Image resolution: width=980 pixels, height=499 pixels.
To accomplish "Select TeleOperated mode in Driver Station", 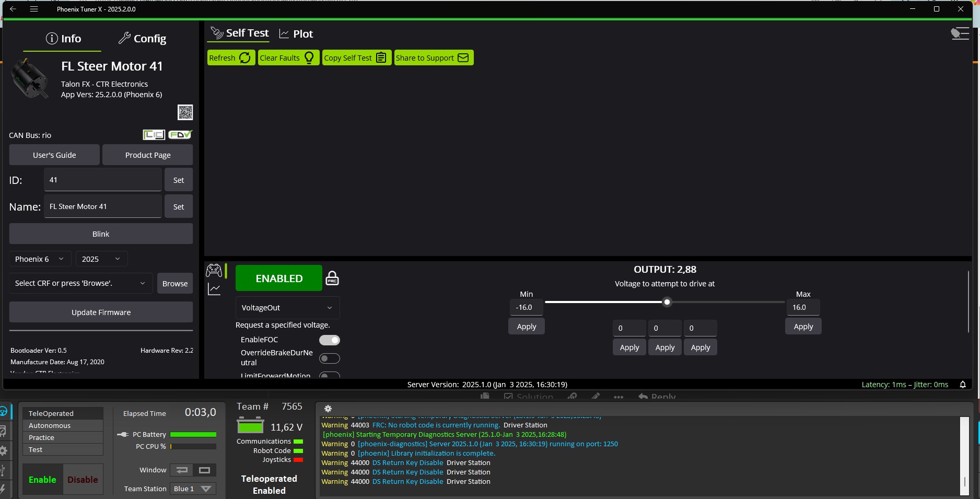I will (x=63, y=413).
